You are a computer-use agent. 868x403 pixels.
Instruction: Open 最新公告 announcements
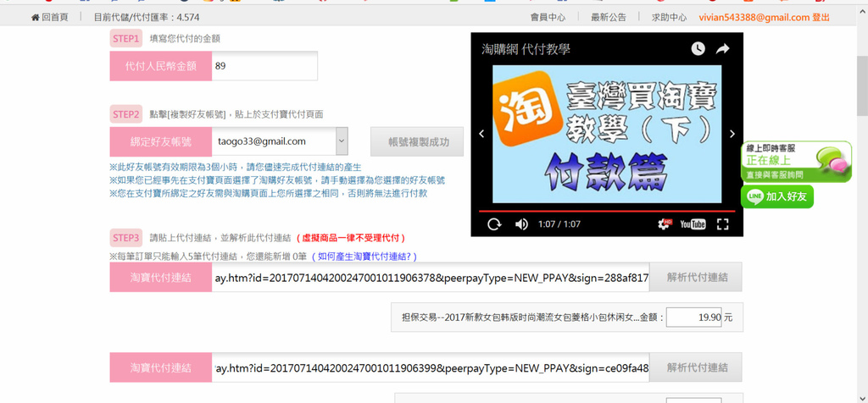point(609,17)
